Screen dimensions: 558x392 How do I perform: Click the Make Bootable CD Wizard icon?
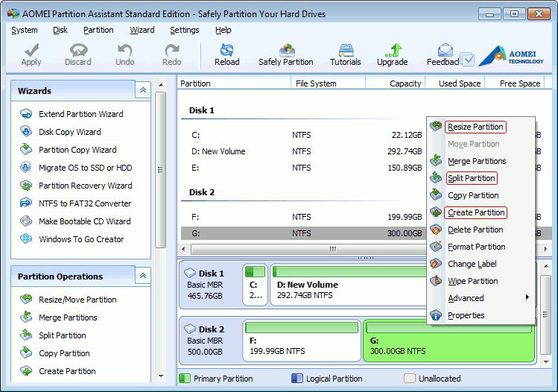(x=26, y=221)
